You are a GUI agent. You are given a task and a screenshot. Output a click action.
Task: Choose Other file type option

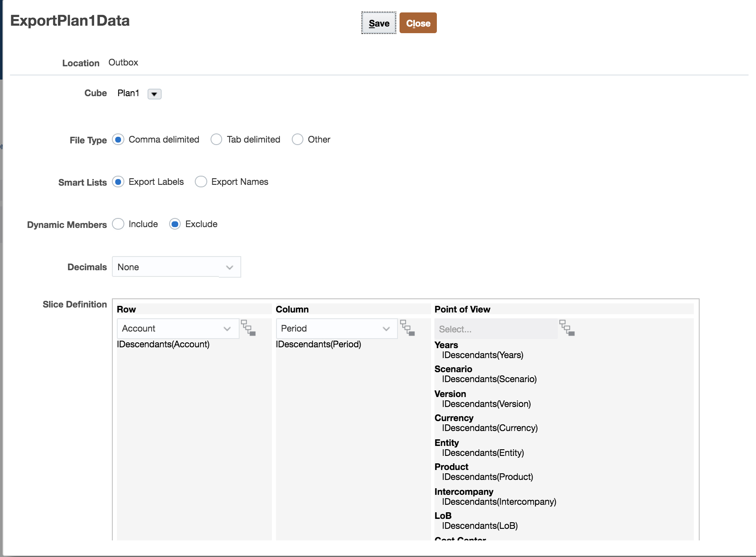298,140
